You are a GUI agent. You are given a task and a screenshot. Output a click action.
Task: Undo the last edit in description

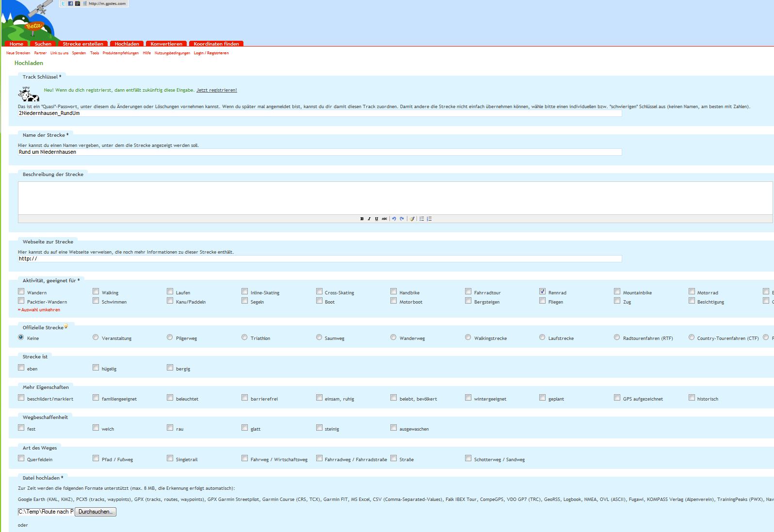coord(394,219)
